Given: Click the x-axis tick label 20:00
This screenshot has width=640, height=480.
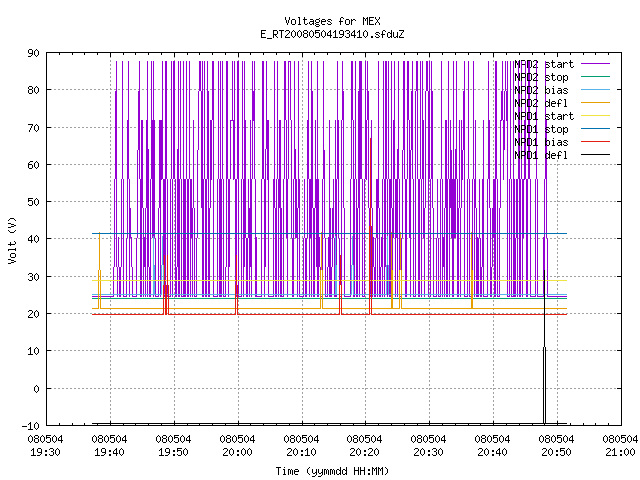Looking at the screenshot, I should pyautogui.click(x=238, y=452).
